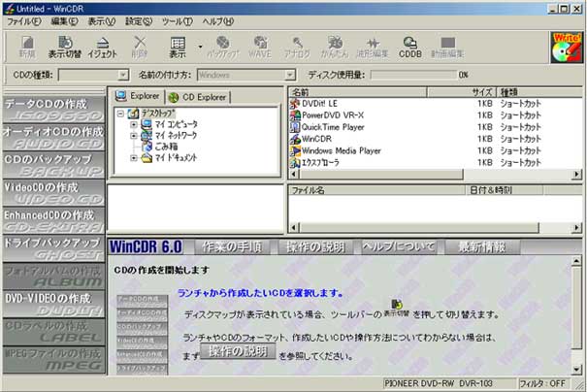Click the 波形編集 waveform edit icon

tap(373, 47)
